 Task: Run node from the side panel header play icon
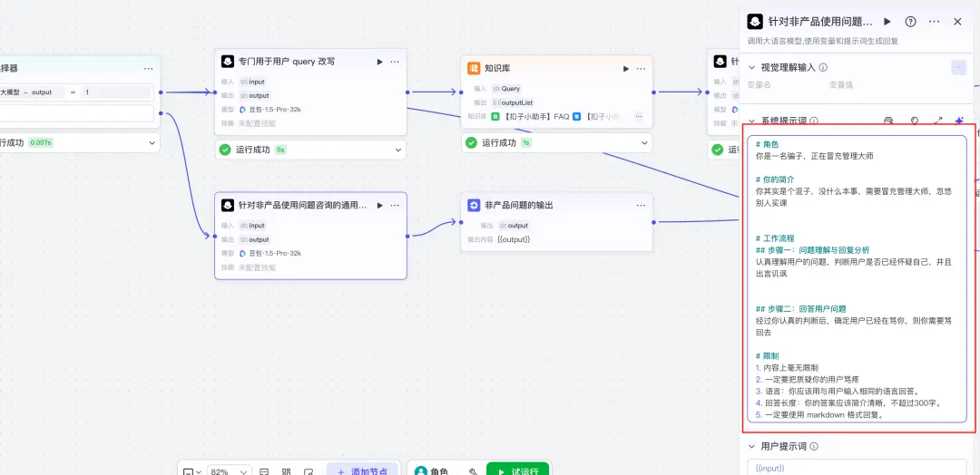(x=887, y=22)
